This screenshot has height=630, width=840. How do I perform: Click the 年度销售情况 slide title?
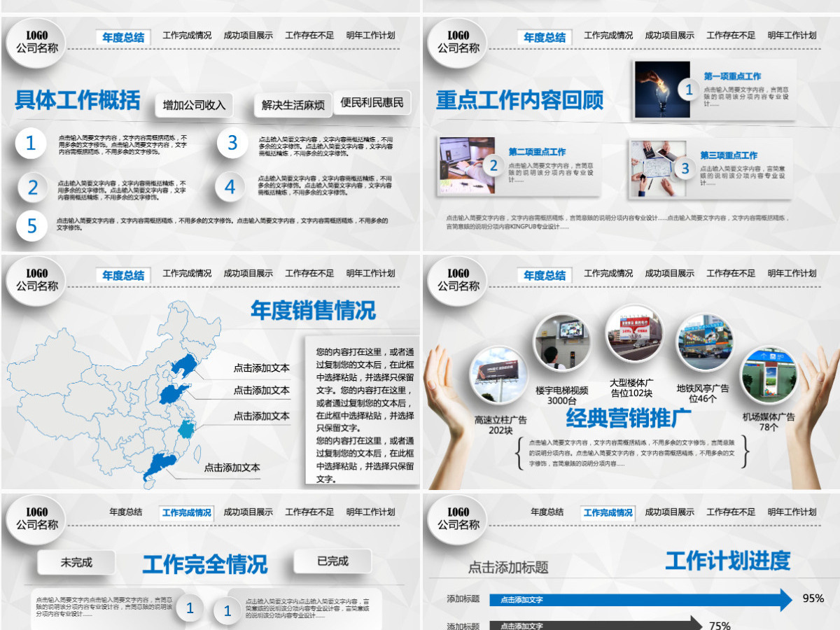pos(313,311)
